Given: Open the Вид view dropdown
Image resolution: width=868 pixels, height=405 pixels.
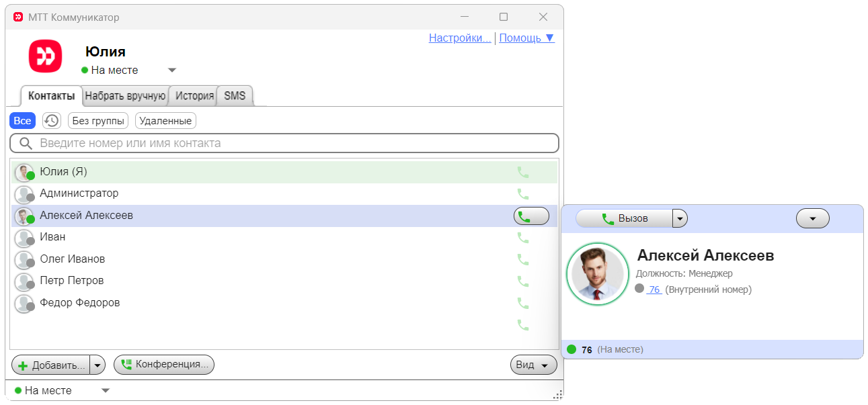Looking at the screenshot, I should 534,365.
